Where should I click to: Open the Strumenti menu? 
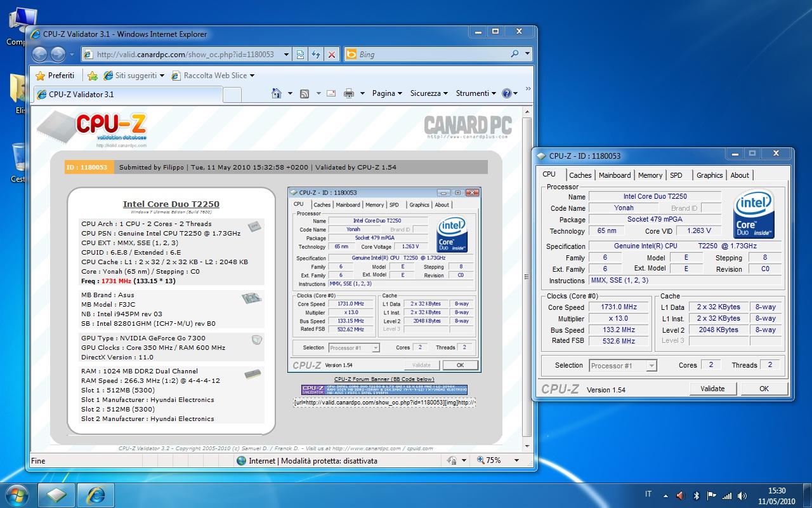[476, 93]
